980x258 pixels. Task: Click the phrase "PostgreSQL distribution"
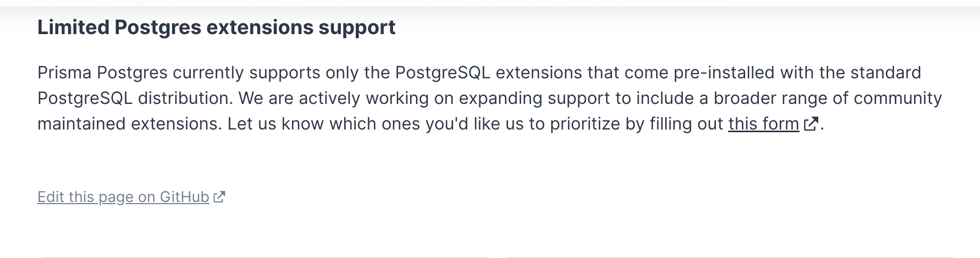[135, 98]
